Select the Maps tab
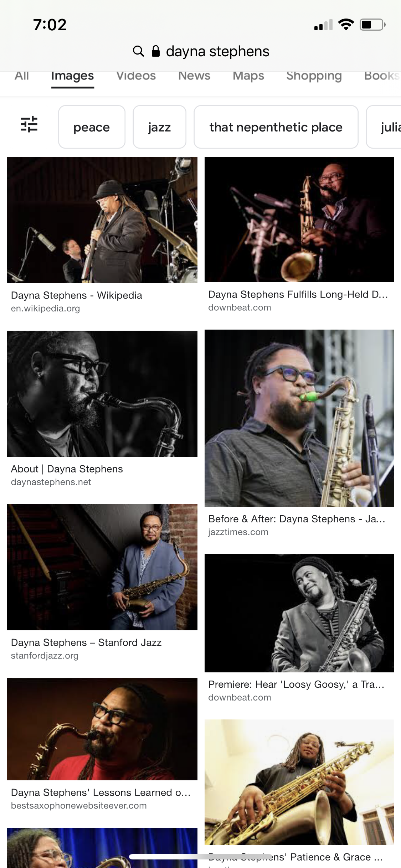The image size is (401, 868). (x=248, y=76)
